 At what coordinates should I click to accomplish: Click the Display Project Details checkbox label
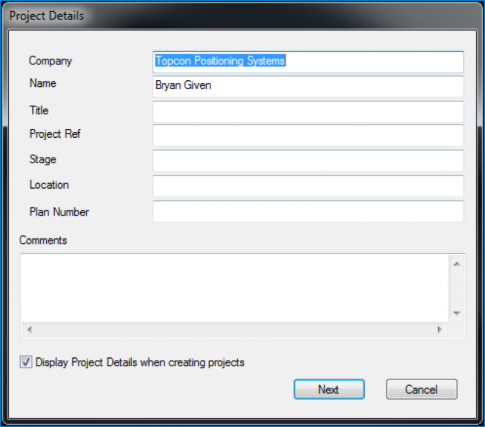(140, 362)
